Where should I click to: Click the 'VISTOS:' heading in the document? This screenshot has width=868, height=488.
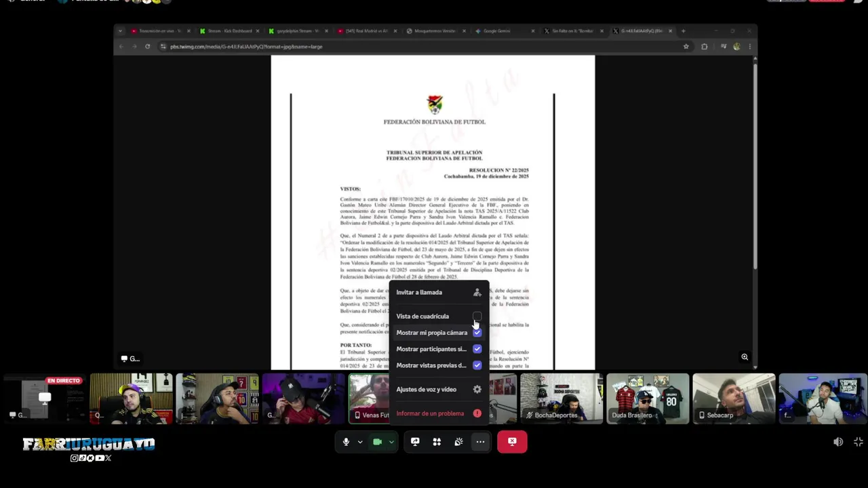point(350,189)
